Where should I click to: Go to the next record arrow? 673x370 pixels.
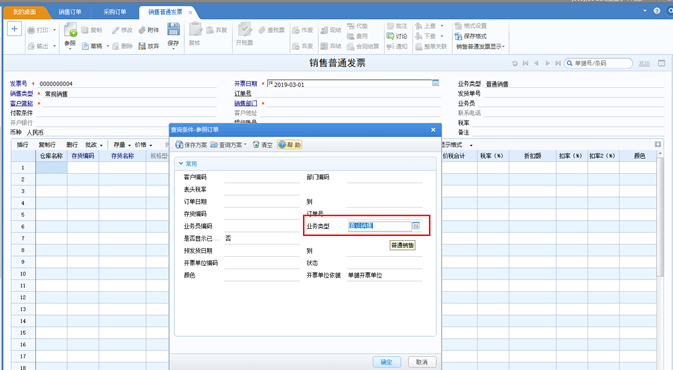[x=547, y=63]
